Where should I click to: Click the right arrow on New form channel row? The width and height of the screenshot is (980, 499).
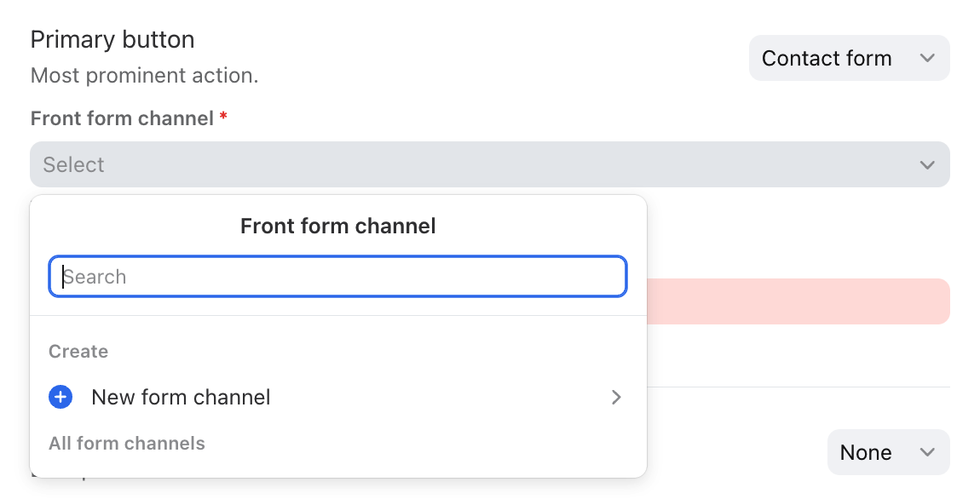(616, 397)
